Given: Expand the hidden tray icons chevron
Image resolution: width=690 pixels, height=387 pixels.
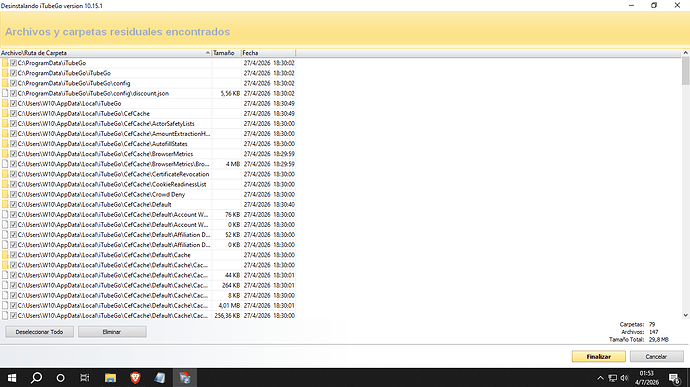Looking at the screenshot, I should point(600,378).
